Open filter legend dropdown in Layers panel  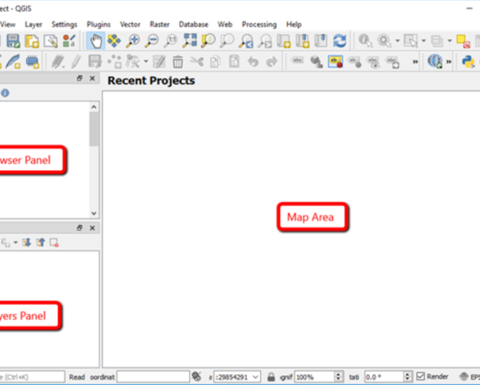pyautogui.click(x=15, y=242)
